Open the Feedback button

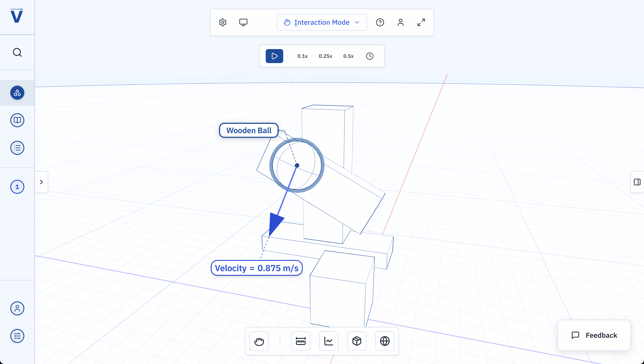tap(594, 335)
